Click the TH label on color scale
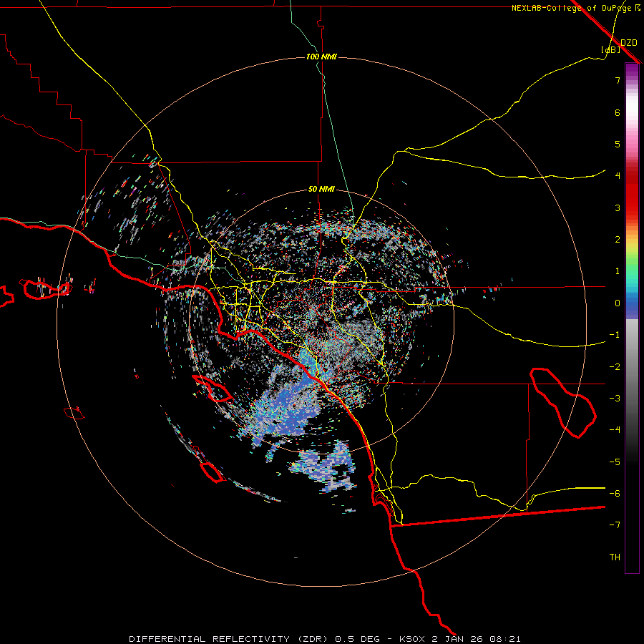The image size is (644, 644). pos(615,557)
